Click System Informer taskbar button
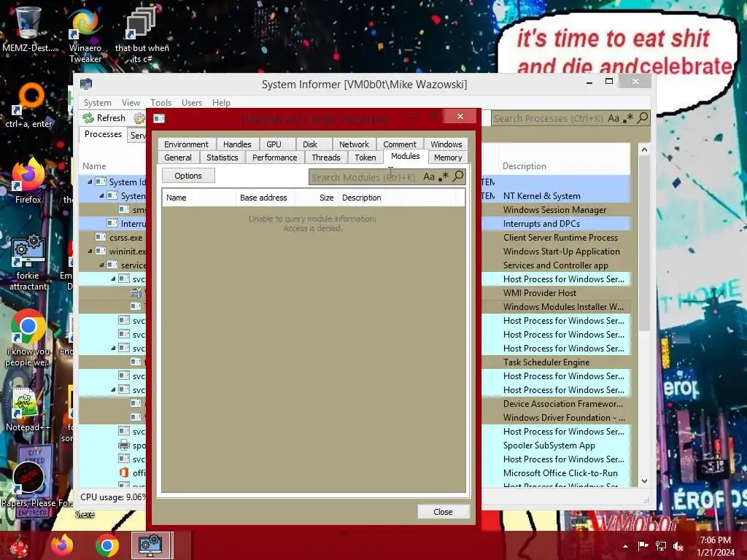747x560 pixels. (x=150, y=545)
